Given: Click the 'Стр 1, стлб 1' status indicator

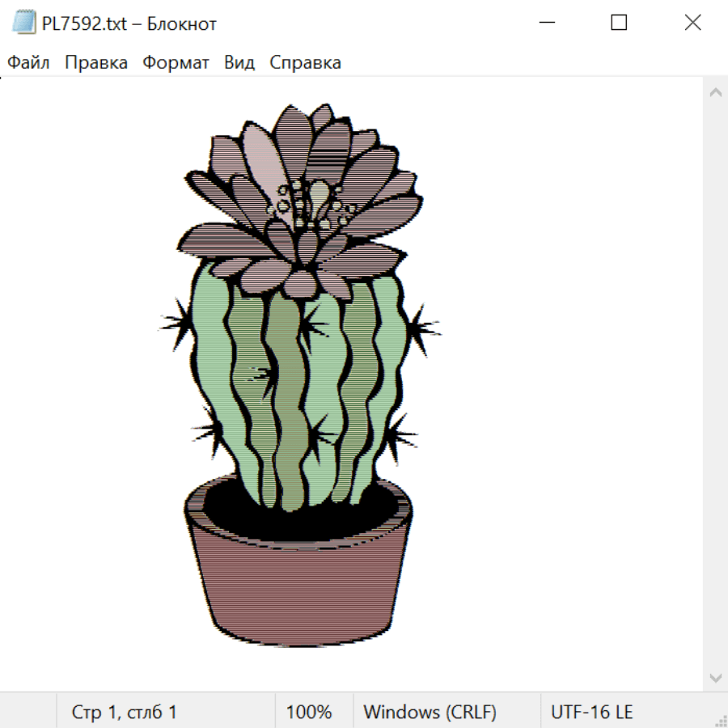Looking at the screenshot, I should pyautogui.click(x=124, y=713).
